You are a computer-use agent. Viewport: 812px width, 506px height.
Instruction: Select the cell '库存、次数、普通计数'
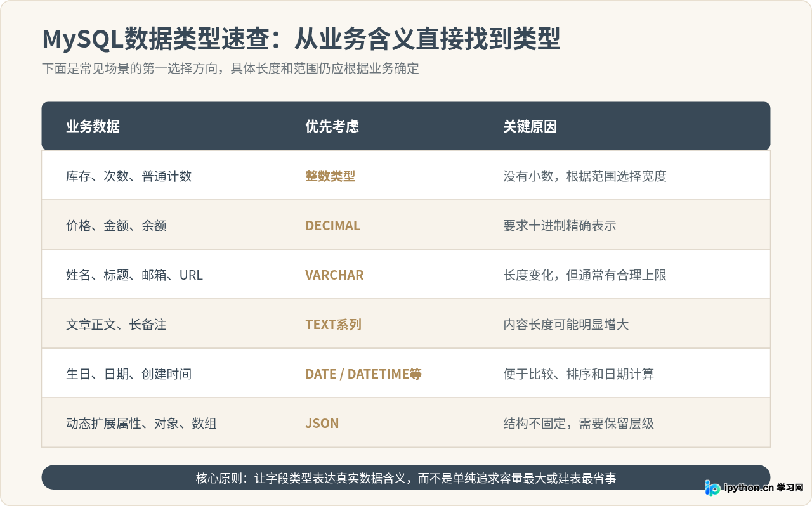(129, 176)
